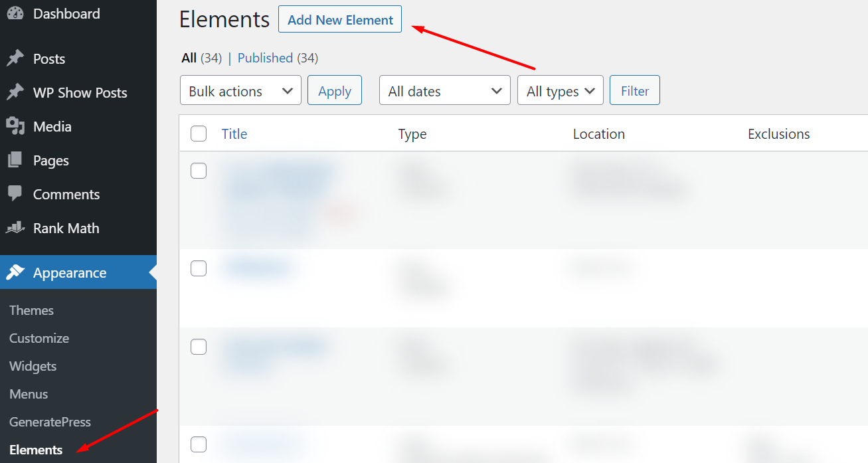868x463 pixels.
Task: Go to the Widgets submenu item
Action: pyautogui.click(x=33, y=366)
